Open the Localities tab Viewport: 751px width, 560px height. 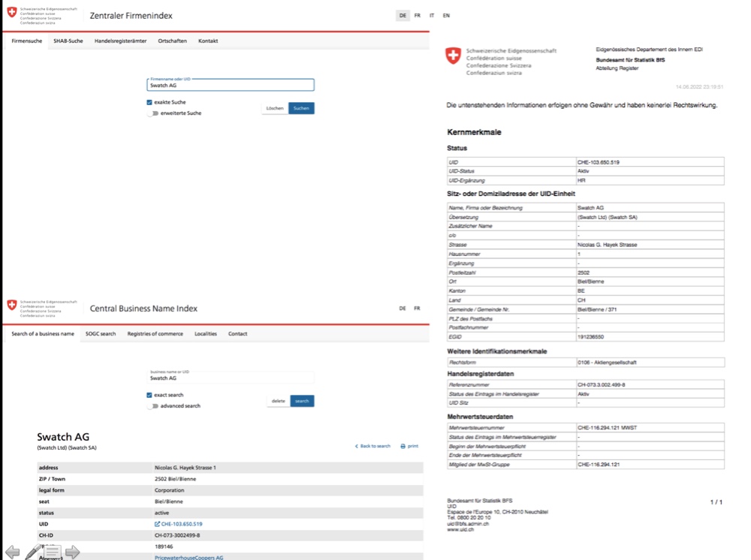tap(206, 334)
